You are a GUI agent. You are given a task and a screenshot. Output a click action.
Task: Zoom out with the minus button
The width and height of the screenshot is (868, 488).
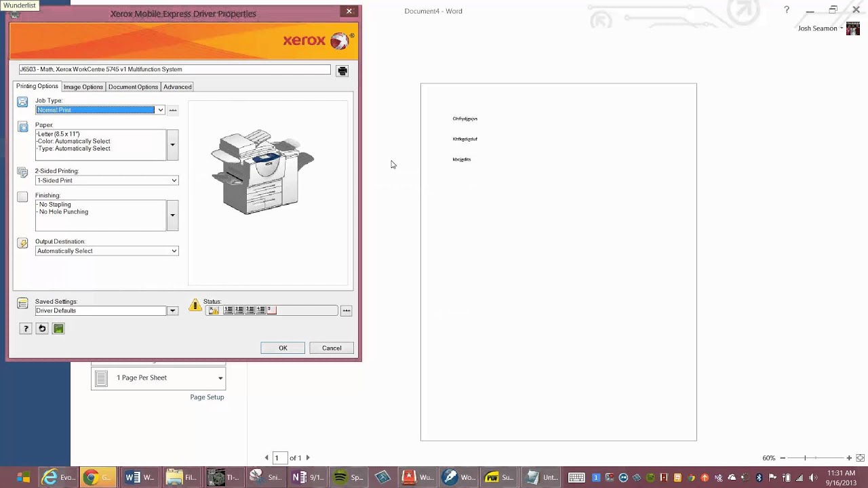pyautogui.click(x=782, y=458)
